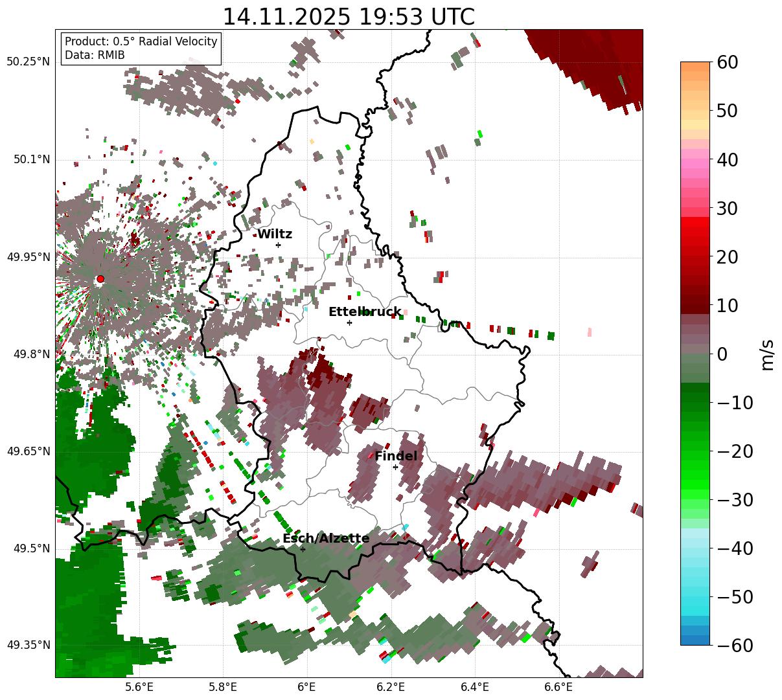Click the colorbar value −20
This screenshot has width=782, height=700.
click(735, 451)
